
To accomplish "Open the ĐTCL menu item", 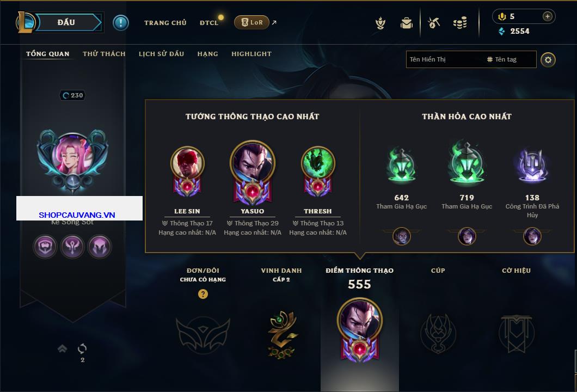I will coord(209,23).
